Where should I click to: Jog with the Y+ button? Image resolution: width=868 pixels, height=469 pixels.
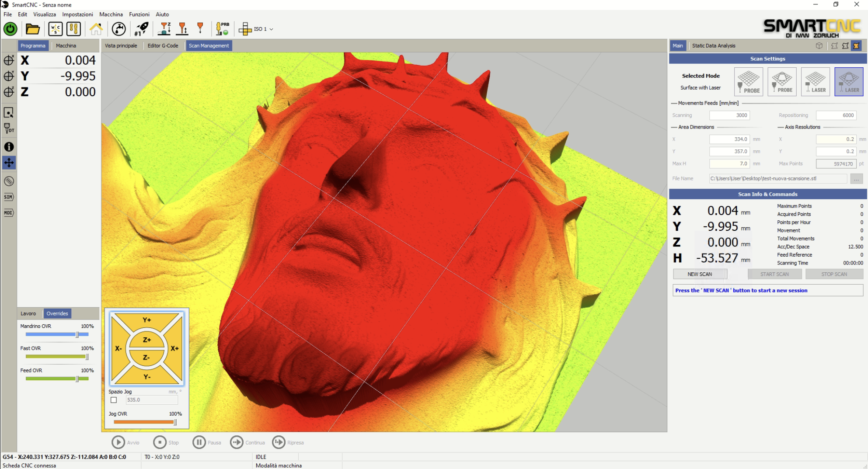tap(146, 320)
